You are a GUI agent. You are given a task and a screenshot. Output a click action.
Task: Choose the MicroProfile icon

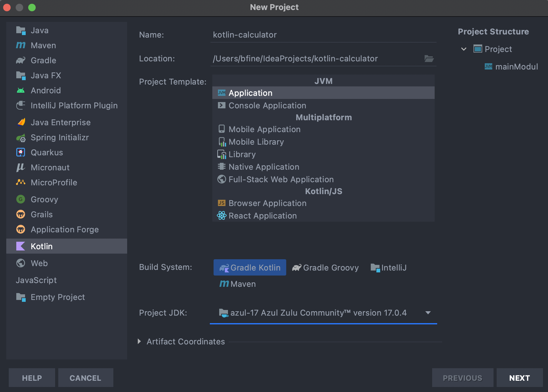[21, 182]
